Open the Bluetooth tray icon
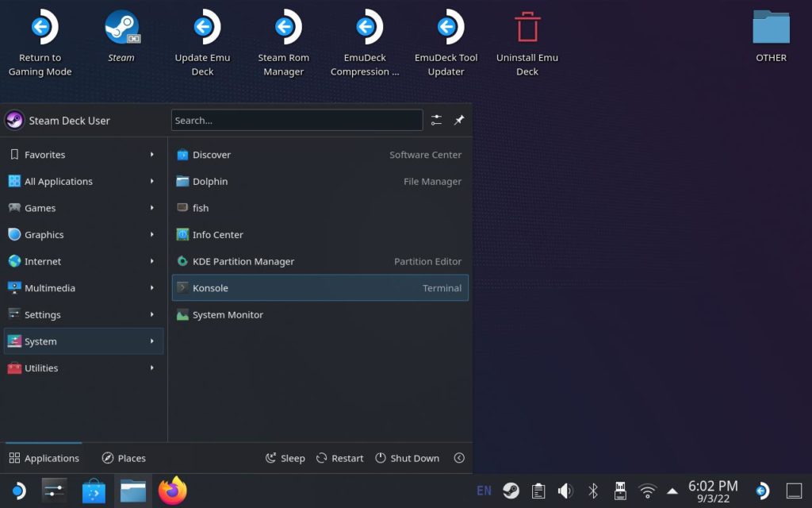Screen dimensions: 812x508 point(593,491)
